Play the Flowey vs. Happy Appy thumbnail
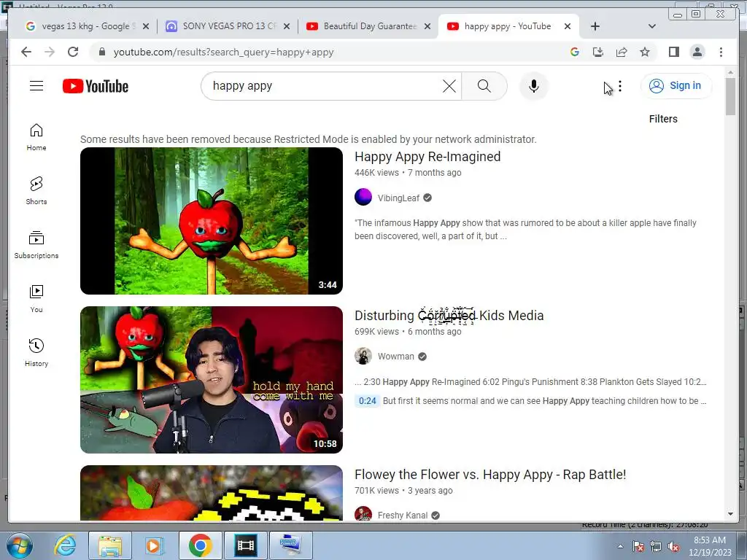 point(212,493)
